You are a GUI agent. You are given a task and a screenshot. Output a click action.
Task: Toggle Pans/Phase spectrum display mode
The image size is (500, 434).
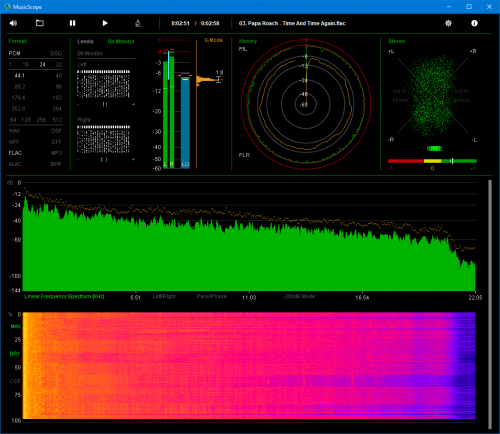(211, 296)
